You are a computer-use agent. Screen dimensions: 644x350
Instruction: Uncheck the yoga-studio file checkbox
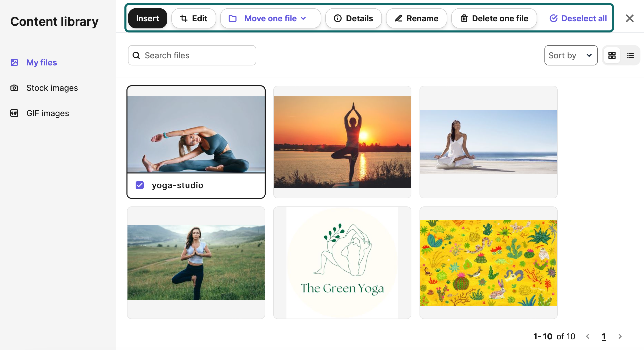(x=140, y=185)
